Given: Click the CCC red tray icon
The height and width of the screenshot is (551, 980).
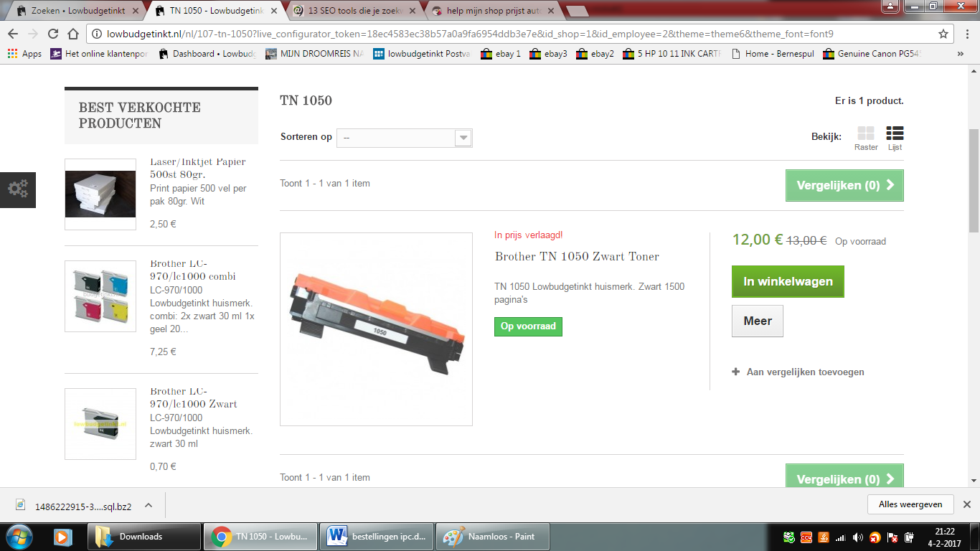Looking at the screenshot, I should tap(806, 537).
